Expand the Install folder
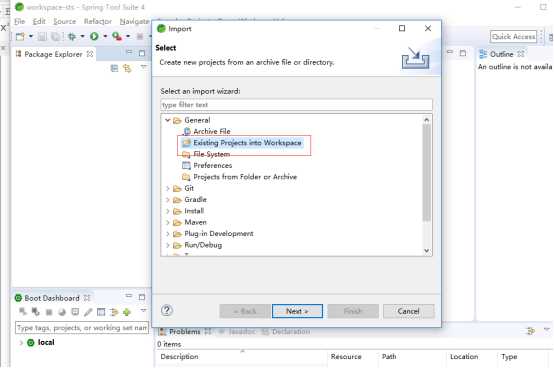This screenshot has width=554, height=368. pyautogui.click(x=167, y=211)
